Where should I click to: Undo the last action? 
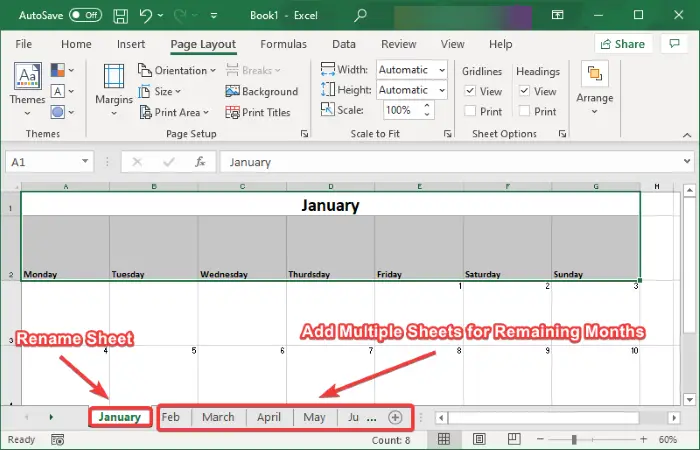click(x=146, y=16)
